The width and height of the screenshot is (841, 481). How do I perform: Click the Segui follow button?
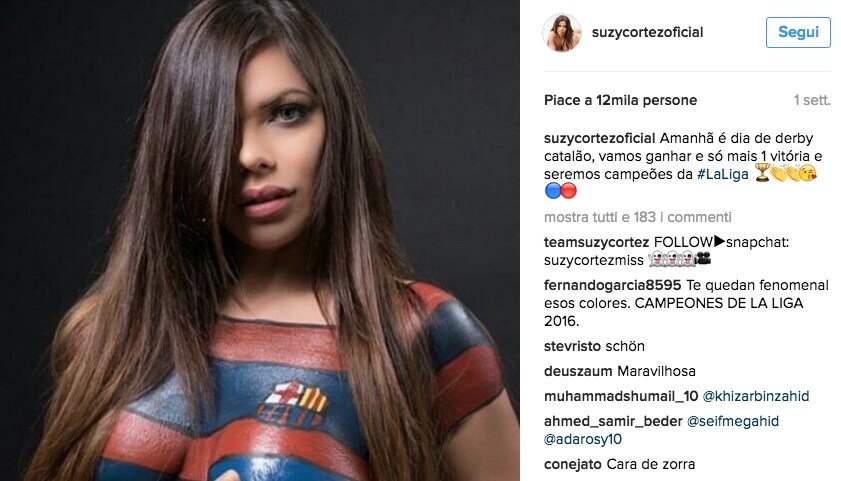coord(798,32)
